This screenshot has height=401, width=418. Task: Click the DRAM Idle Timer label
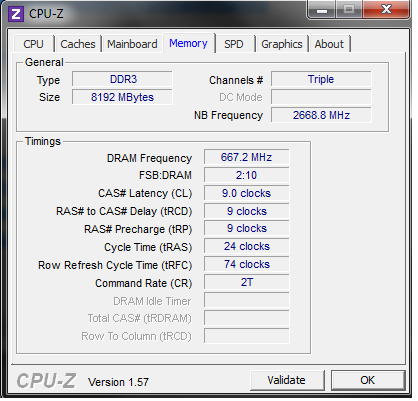tap(152, 301)
